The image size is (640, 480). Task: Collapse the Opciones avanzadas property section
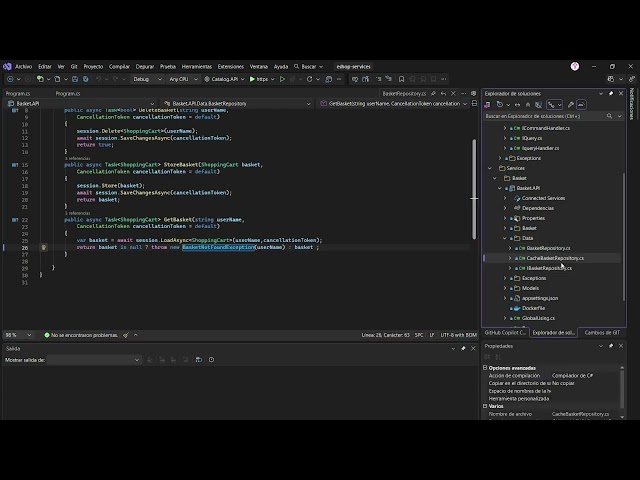pos(485,368)
